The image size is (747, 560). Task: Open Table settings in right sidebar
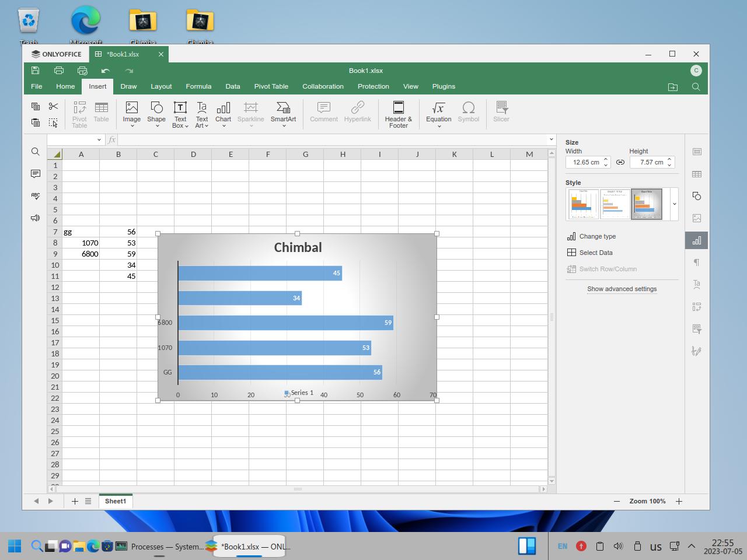697,174
